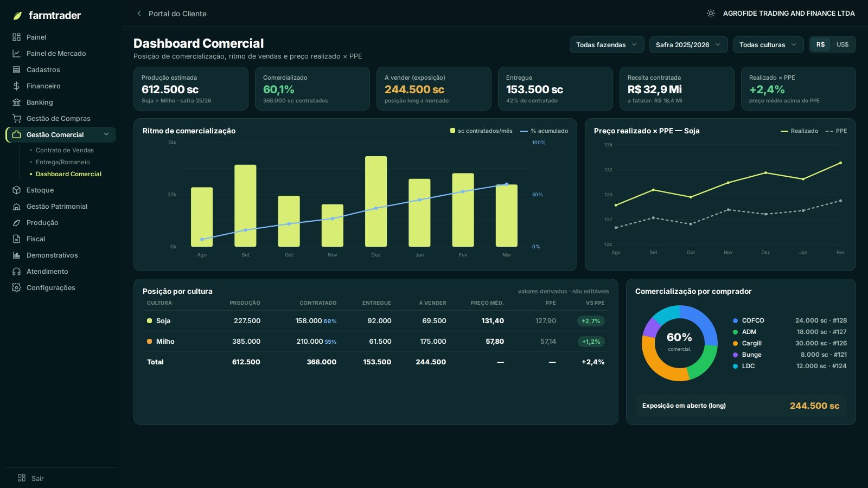Click the Gestão Comercial briefcase icon

tap(16, 134)
